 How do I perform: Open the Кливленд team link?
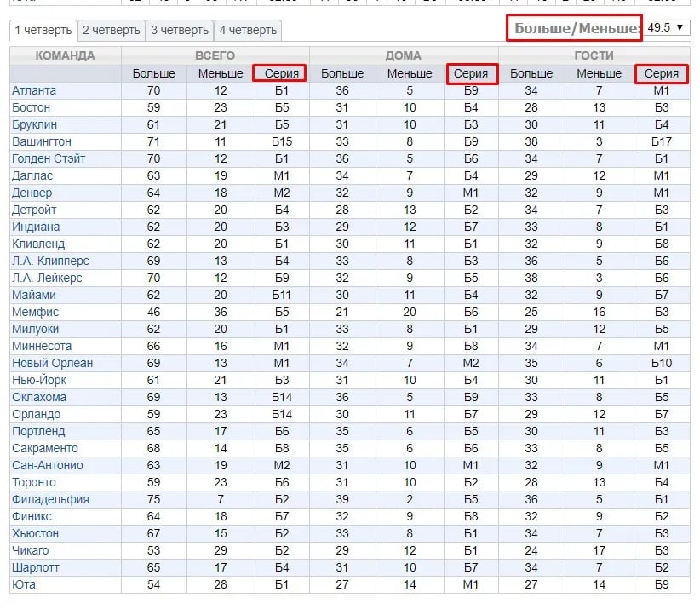point(38,244)
